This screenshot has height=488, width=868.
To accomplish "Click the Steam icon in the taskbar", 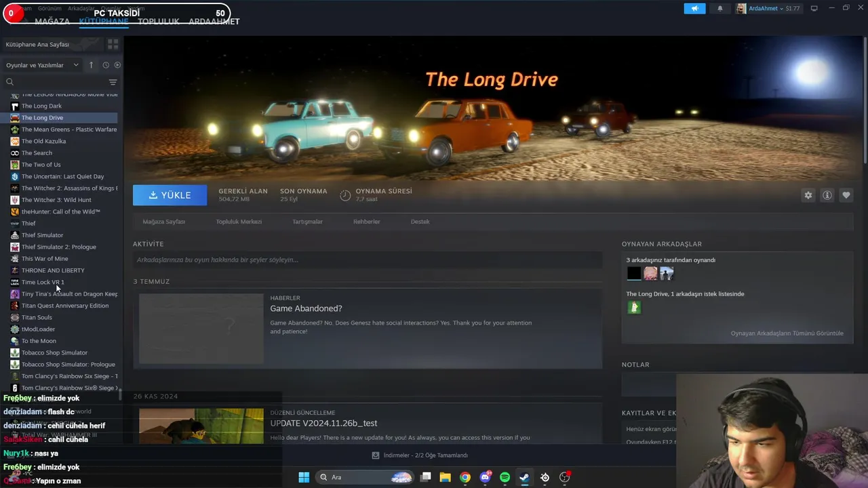I will [524, 477].
